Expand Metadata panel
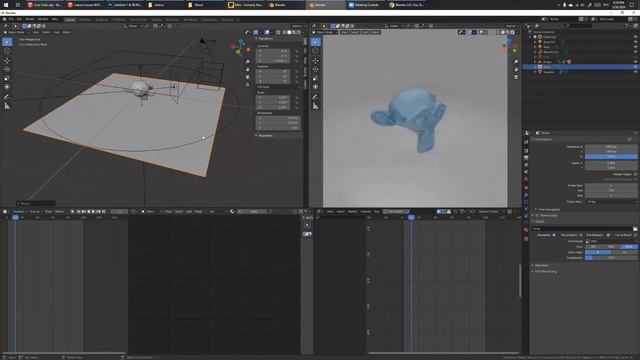The image size is (640, 360). (x=541, y=265)
